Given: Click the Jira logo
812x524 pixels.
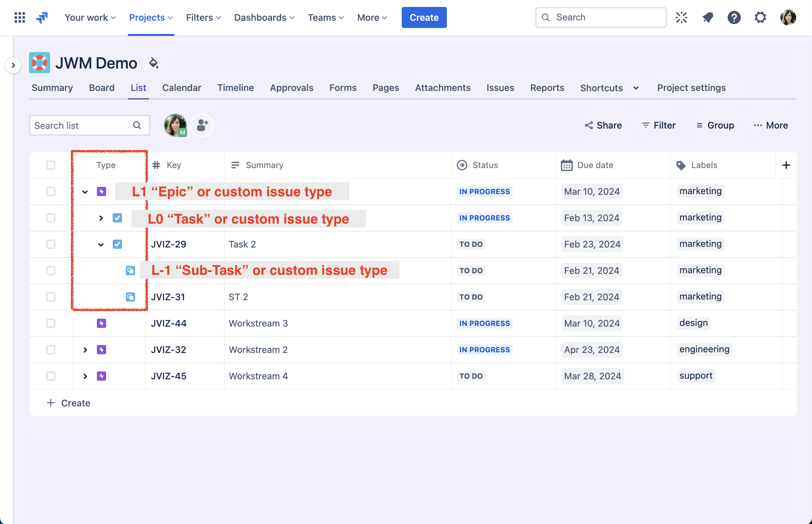Looking at the screenshot, I should 42,17.
